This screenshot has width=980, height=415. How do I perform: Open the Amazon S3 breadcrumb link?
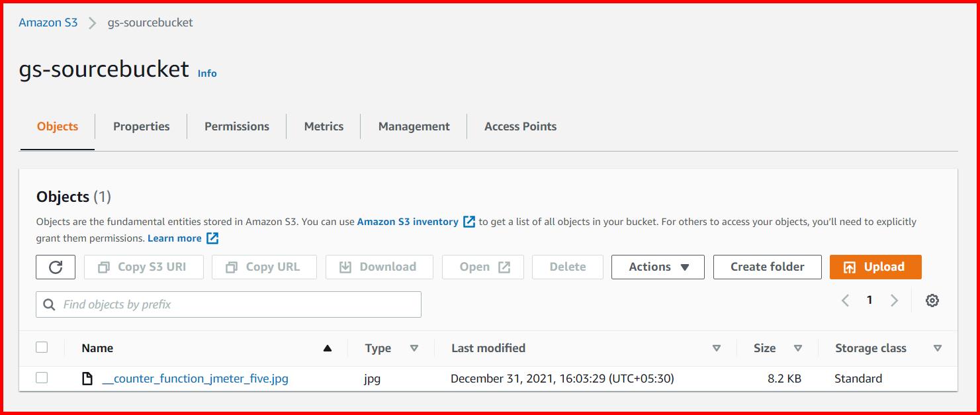pyautogui.click(x=47, y=22)
